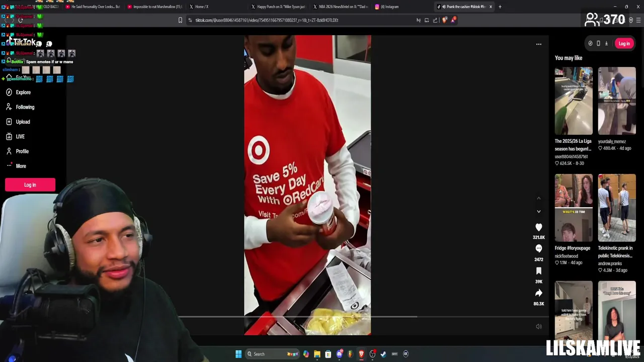The width and height of the screenshot is (644, 362).
Task: Go to the next video with the down chevron
Action: pyautogui.click(x=538, y=212)
